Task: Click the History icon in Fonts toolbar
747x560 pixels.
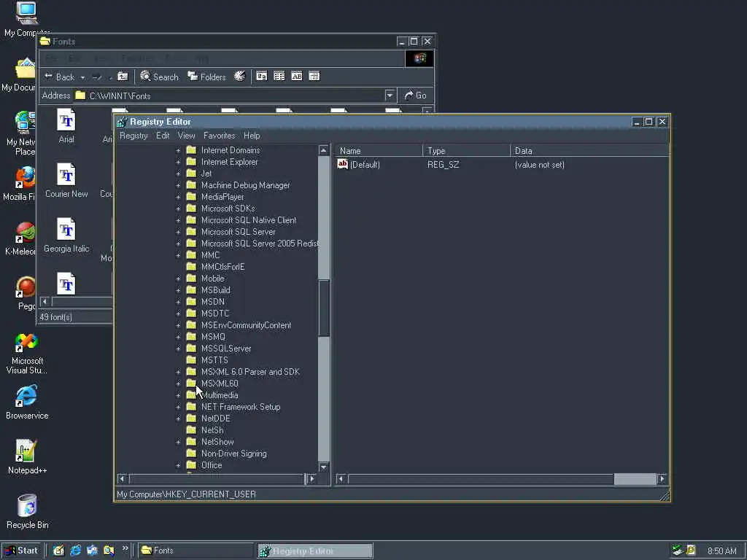Action: pyautogui.click(x=239, y=77)
